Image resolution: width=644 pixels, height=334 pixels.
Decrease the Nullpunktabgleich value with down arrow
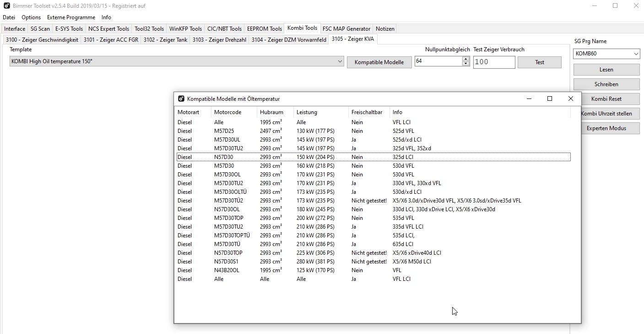465,63
